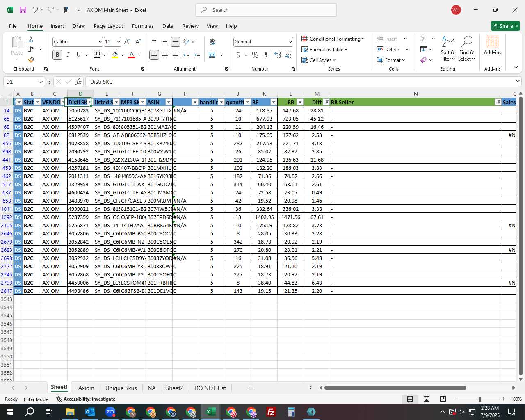Open the File menu

pos(13,26)
